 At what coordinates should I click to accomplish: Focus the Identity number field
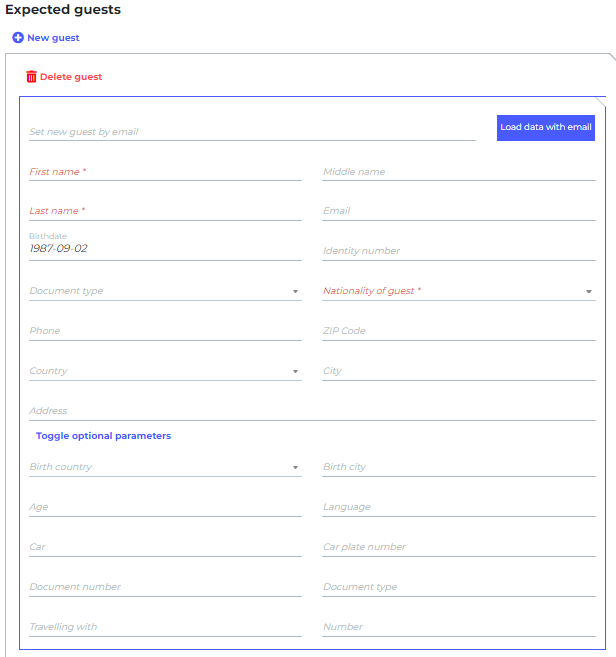(458, 251)
